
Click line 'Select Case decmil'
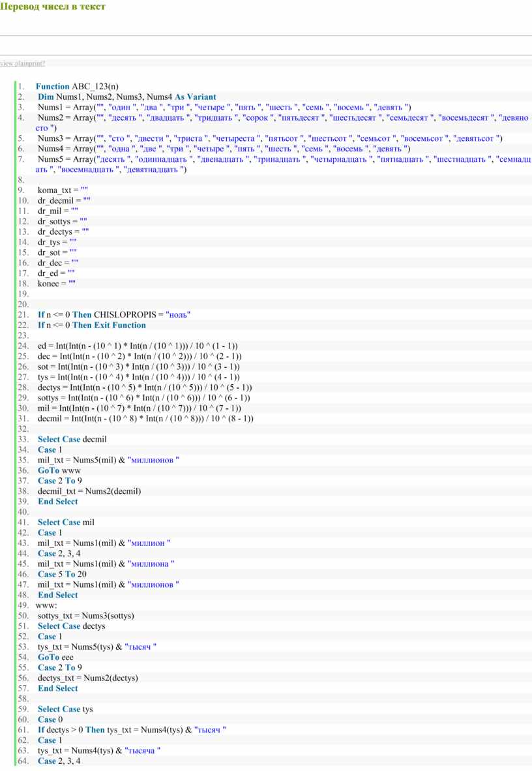pos(72,439)
